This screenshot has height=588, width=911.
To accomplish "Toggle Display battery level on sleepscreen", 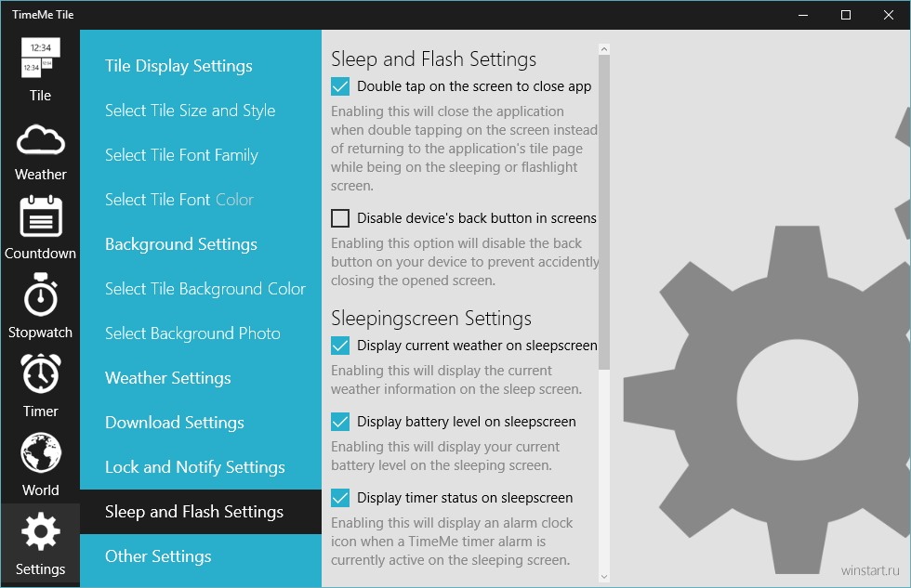I will pos(340,422).
